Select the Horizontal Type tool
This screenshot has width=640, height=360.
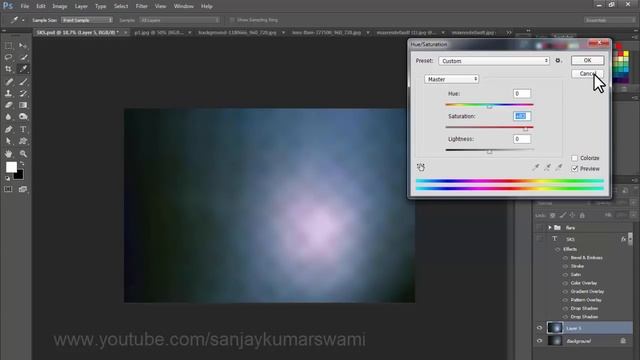[x=23, y=129]
